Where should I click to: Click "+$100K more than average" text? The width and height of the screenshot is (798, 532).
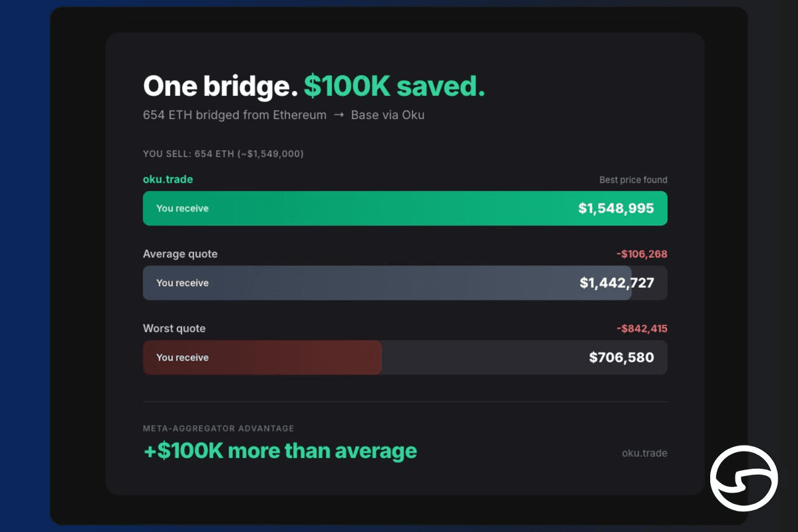click(280, 451)
